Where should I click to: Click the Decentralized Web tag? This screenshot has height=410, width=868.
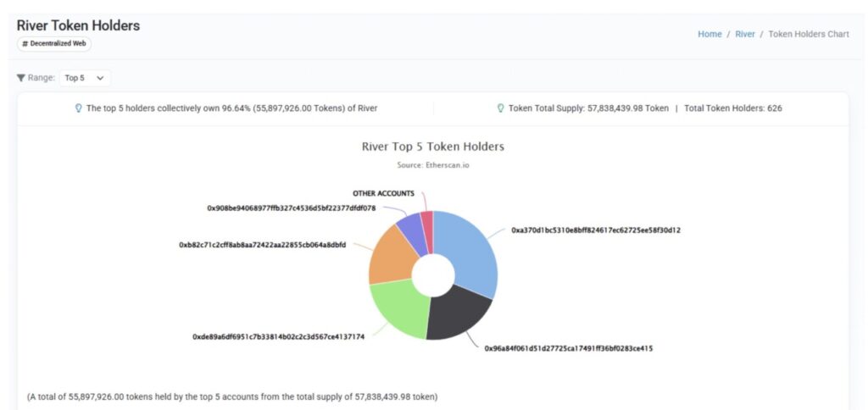pos(54,43)
